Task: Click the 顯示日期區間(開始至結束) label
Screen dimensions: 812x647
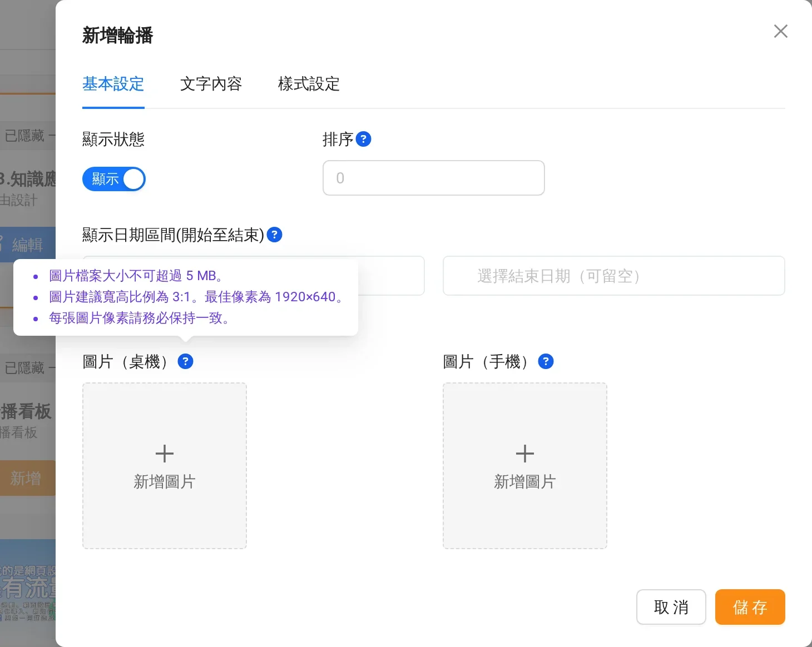Action: pos(174,235)
